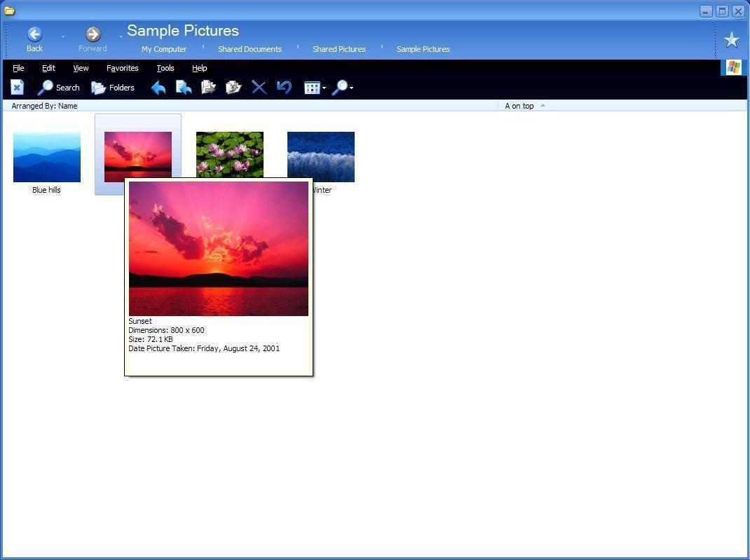
Task: Navigate to Shared Documents breadcrumb
Action: [x=250, y=49]
